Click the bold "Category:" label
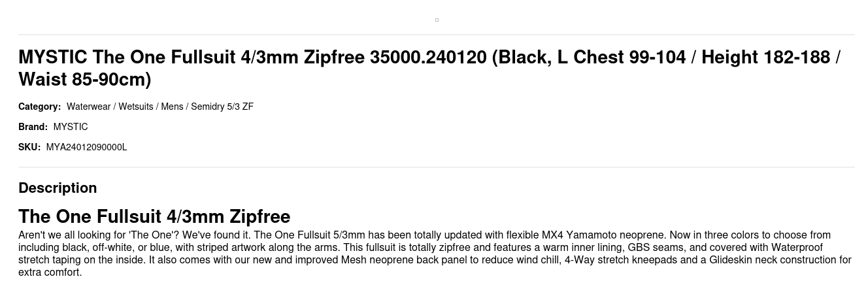 coord(39,107)
